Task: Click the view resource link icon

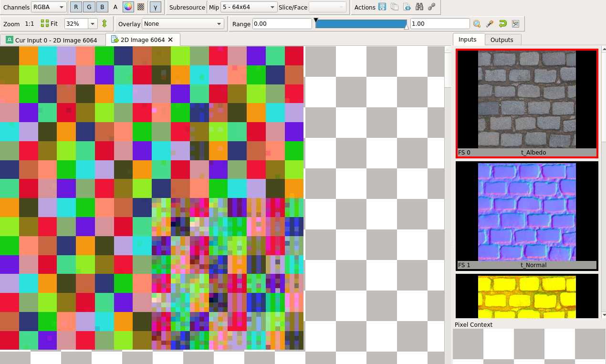Action: point(432,7)
